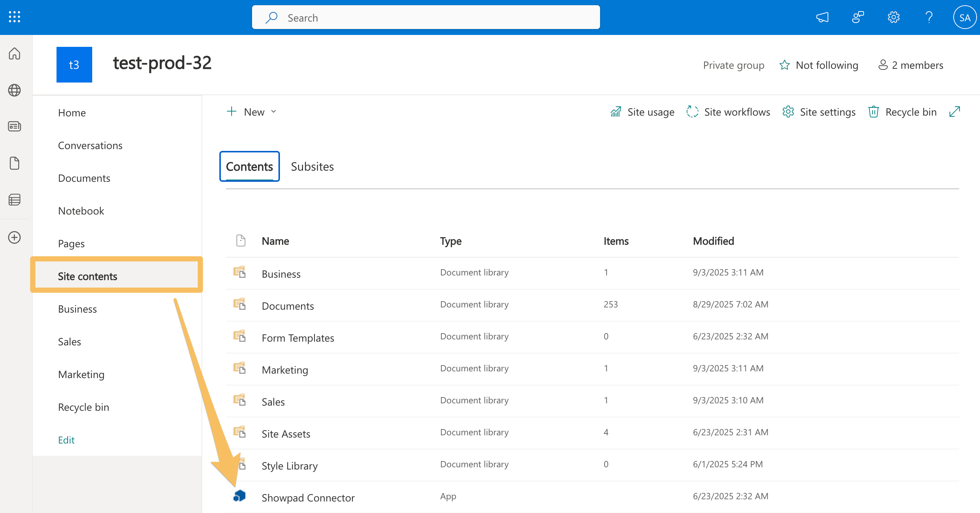The height and width of the screenshot is (513, 980).
Task: Click the Edit link in the sidebar
Action: point(66,440)
